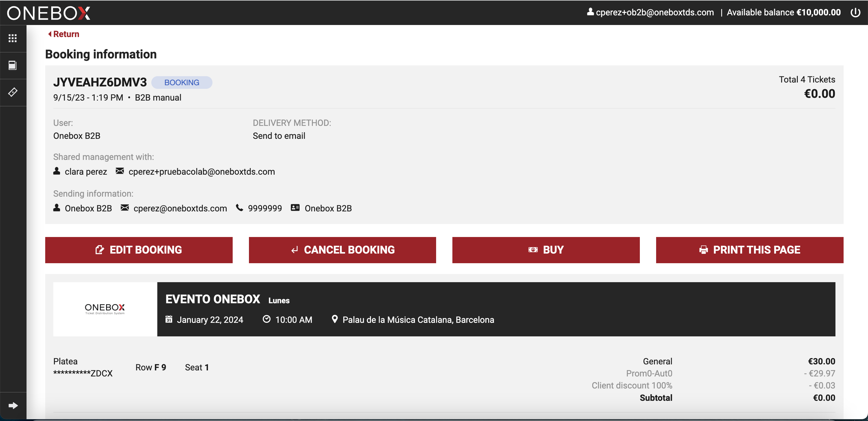This screenshot has height=421, width=868.
Task: Click phone number 9999999
Action: pos(265,208)
